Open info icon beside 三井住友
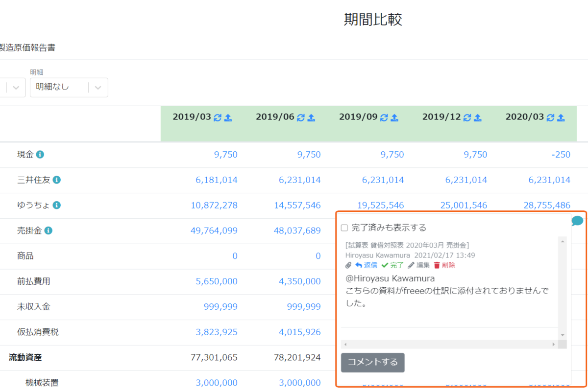The width and height of the screenshot is (588, 392). [x=57, y=180]
